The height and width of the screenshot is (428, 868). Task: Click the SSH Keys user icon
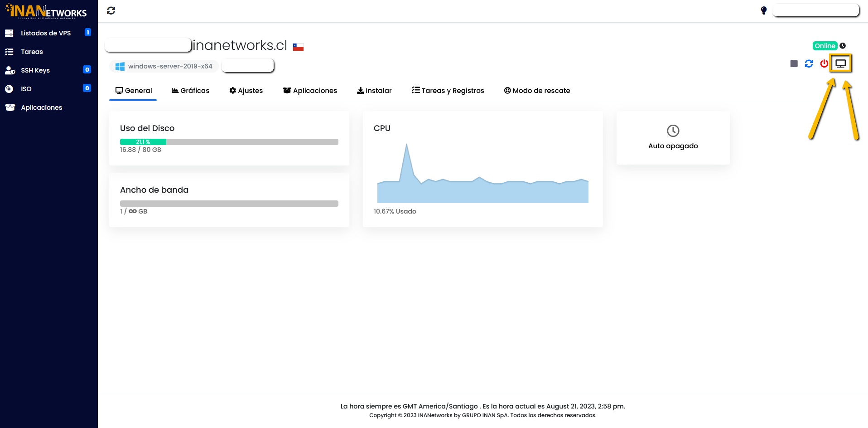(10, 70)
